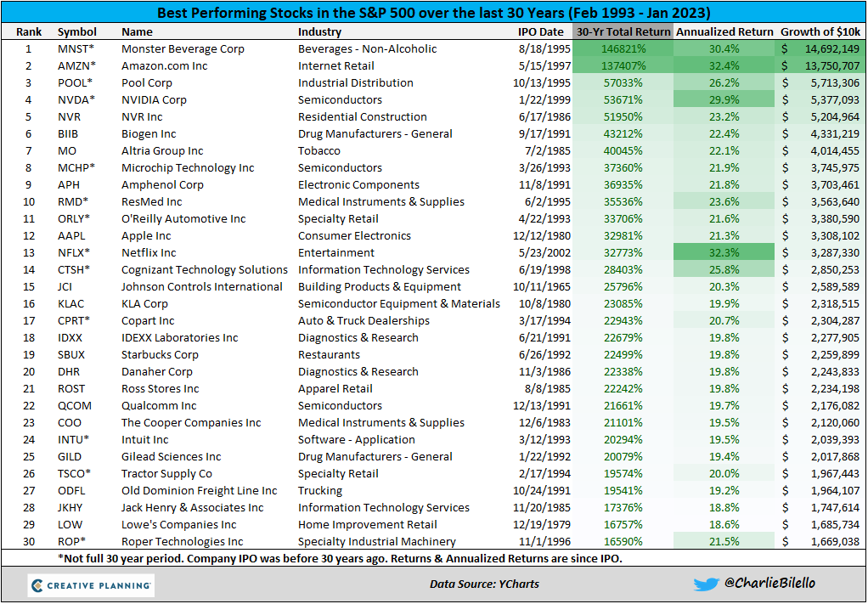The height and width of the screenshot is (604, 868).
Task: Select the Growth of $10k column header
Action: click(820, 31)
